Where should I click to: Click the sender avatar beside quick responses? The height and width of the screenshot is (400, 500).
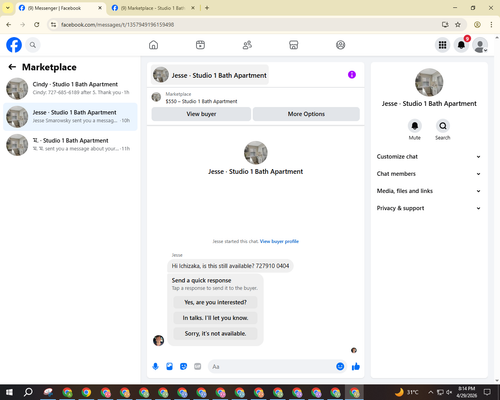(158, 341)
